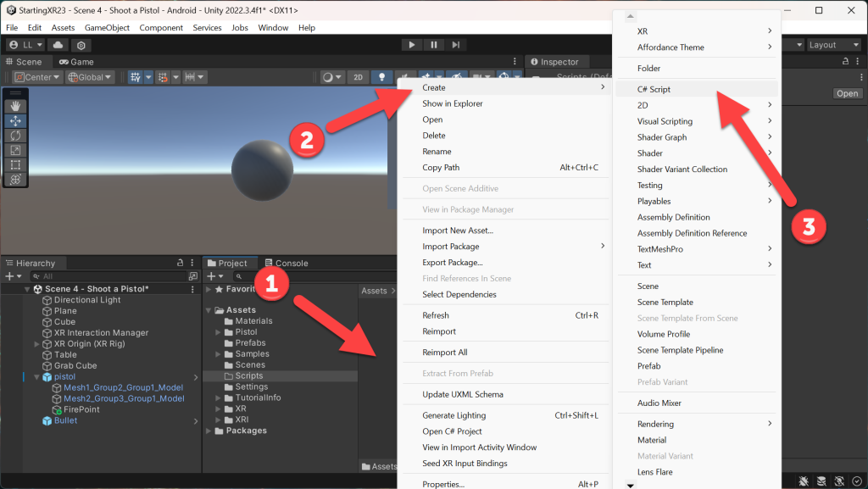Click the checkmark activity icon in status bar
868x489 pixels.
pyautogui.click(x=857, y=481)
